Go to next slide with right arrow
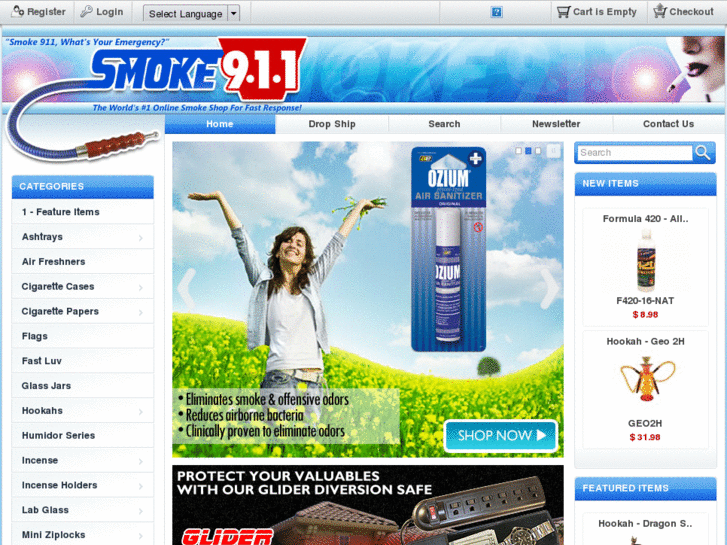The image size is (727, 545). 550,289
